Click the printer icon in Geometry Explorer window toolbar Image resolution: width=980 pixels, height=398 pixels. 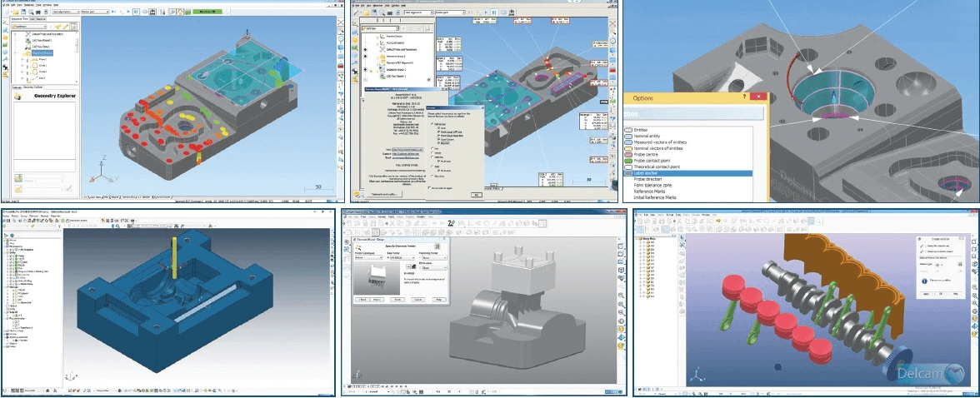[37, 12]
